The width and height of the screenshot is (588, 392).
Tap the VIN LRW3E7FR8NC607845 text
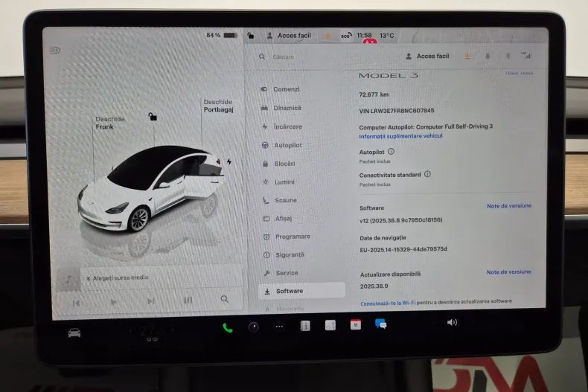[397, 111]
